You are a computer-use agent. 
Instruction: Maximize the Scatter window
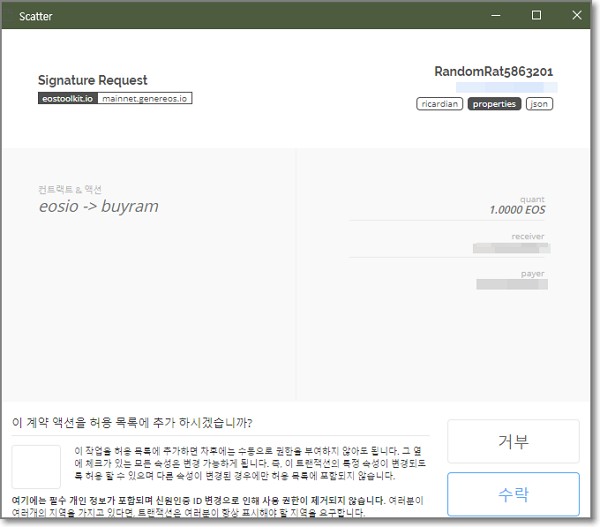tap(536, 15)
